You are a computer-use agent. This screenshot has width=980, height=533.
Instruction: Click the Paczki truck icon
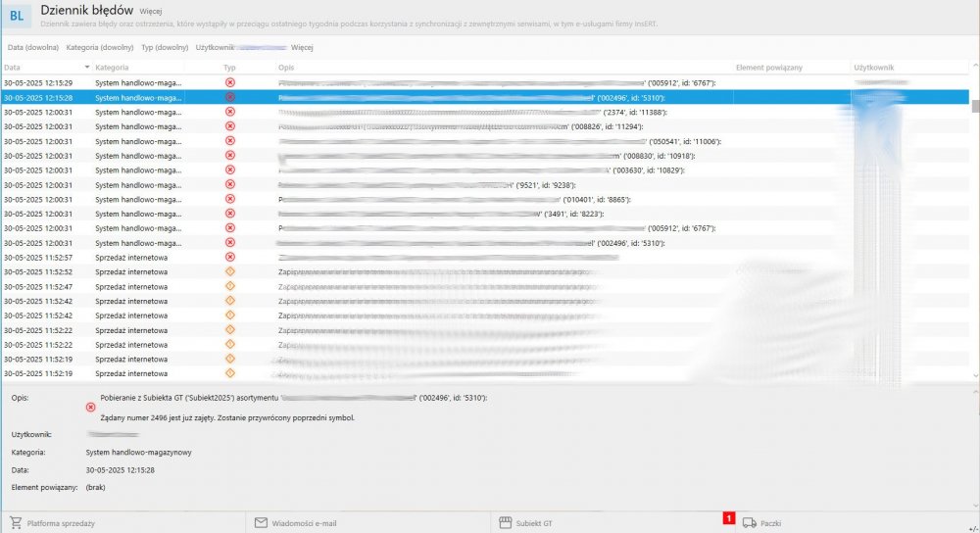coord(750,523)
